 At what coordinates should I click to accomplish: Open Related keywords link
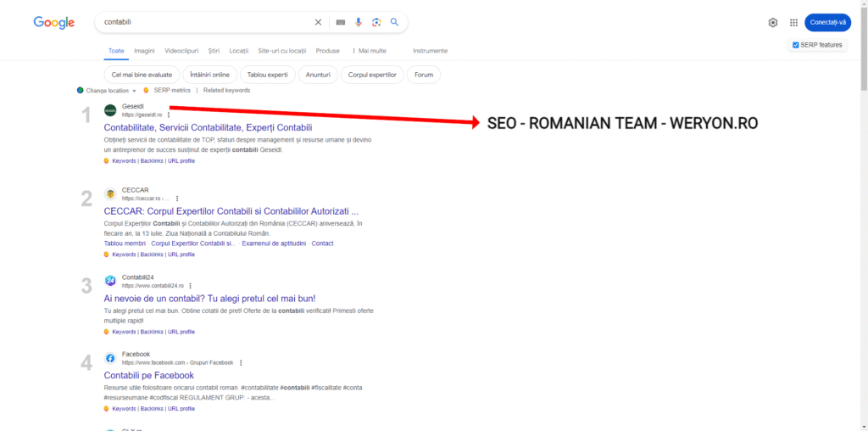[x=226, y=90]
